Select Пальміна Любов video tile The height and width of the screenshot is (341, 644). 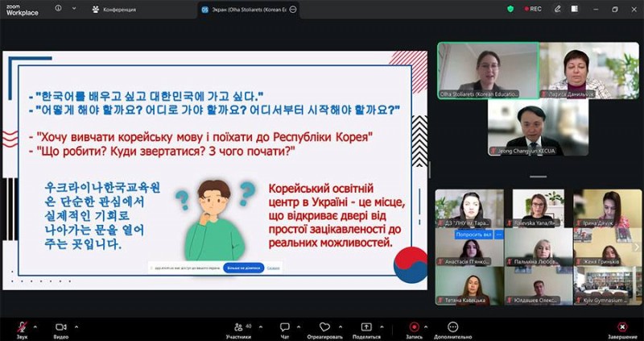[x=539, y=247]
